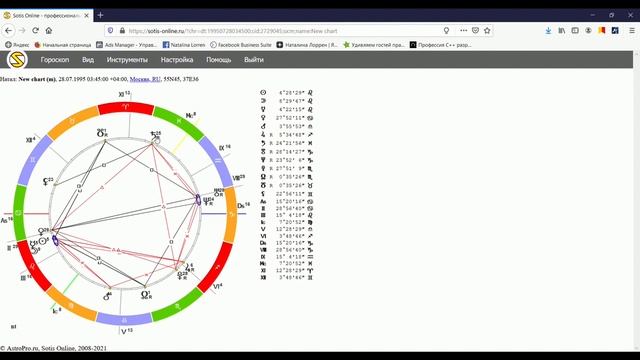This screenshot has width=640, height=360.
Task: Bookmark this page with the star icon
Action: click(x=487, y=31)
